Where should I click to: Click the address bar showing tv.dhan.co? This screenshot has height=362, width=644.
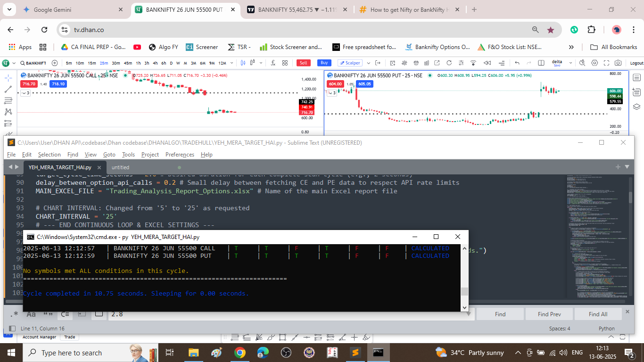pos(302,30)
